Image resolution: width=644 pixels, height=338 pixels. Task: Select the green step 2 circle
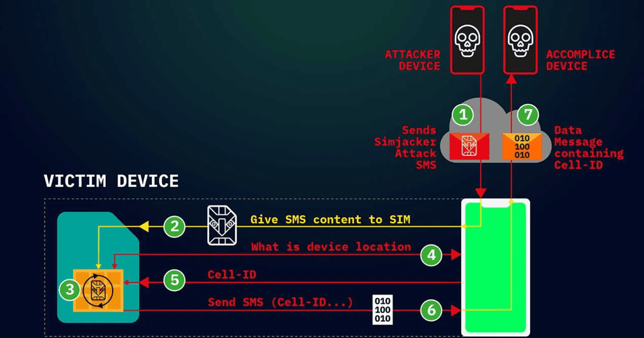tap(174, 227)
